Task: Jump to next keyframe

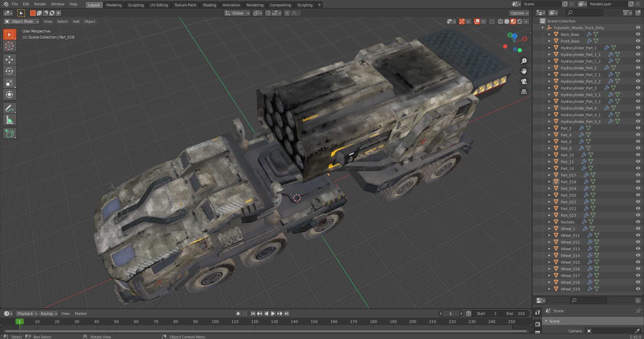Action: click(x=280, y=314)
